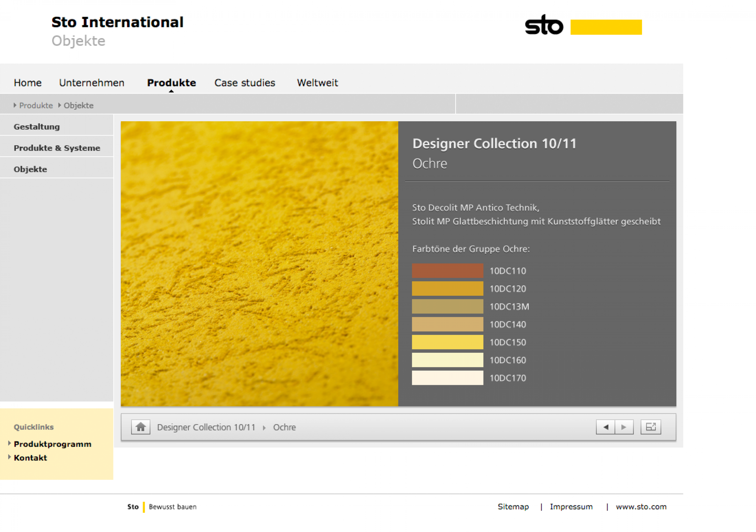Open the Unternehmen menu item
756x532 pixels.
(92, 83)
